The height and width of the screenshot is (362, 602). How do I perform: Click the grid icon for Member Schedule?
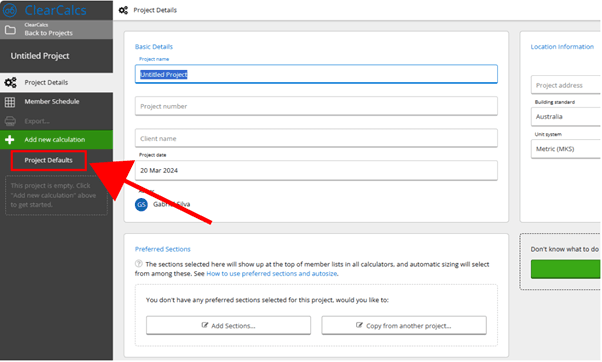click(x=10, y=102)
